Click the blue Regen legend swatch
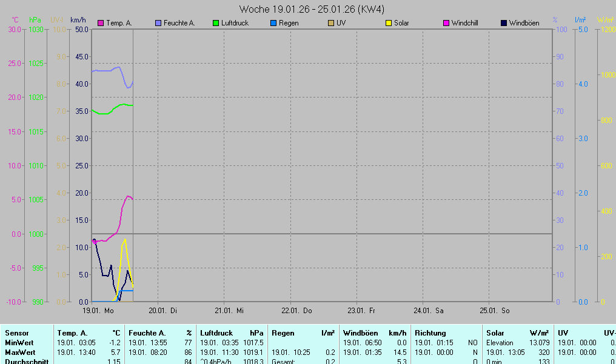Image resolution: width=616 pixels, height=364 pixels. pos(273,23)
